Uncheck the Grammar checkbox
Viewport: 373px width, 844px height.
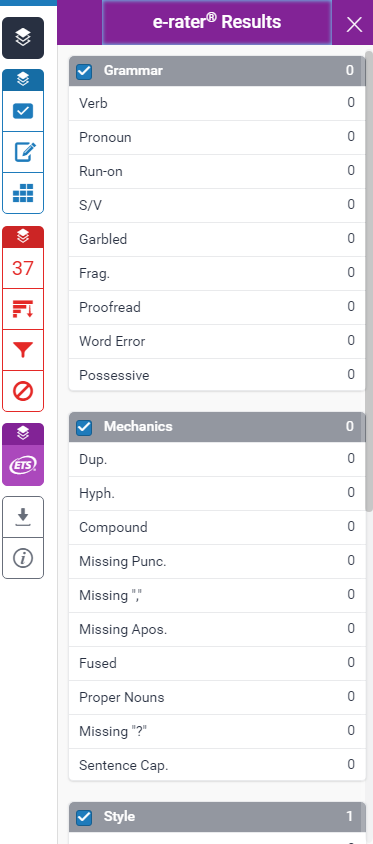[84, 71]
